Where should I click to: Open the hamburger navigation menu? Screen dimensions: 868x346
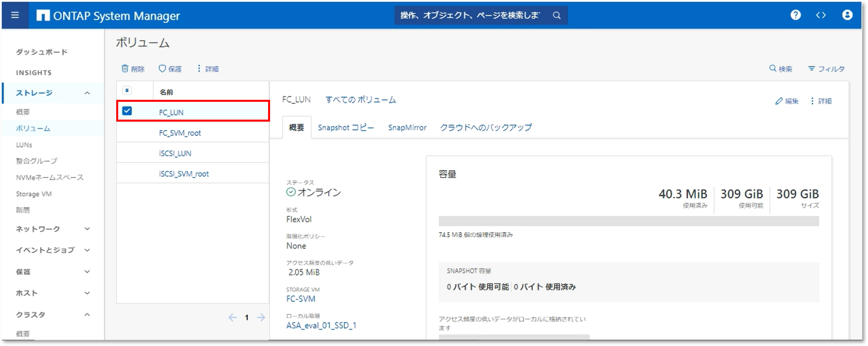[15, 15]
